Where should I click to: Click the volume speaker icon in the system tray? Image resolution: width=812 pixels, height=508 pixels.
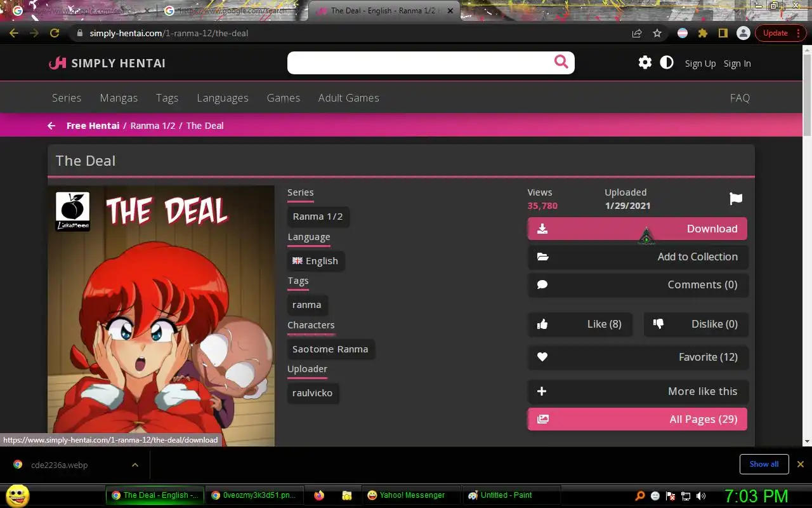click(701, 496)
